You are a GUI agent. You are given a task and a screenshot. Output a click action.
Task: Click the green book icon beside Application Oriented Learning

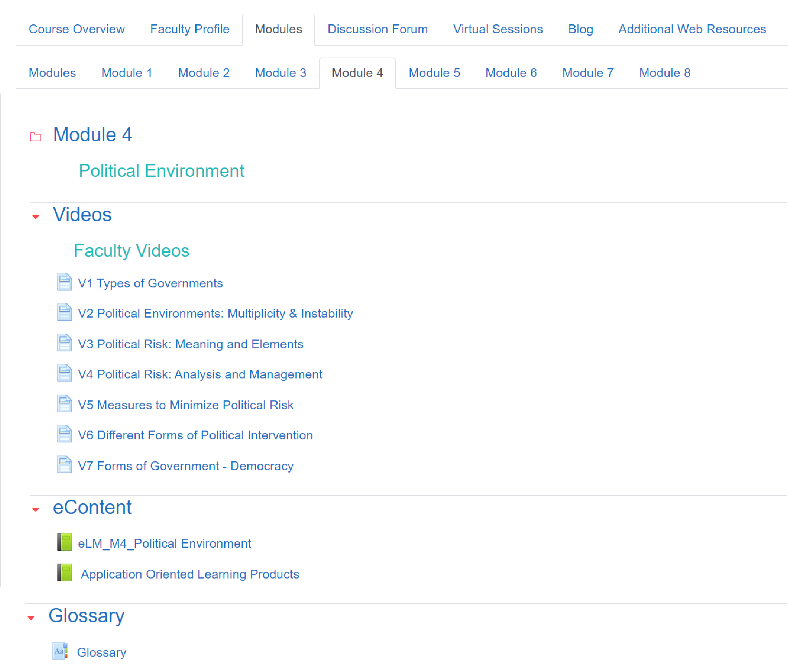(x=64, y=573)
